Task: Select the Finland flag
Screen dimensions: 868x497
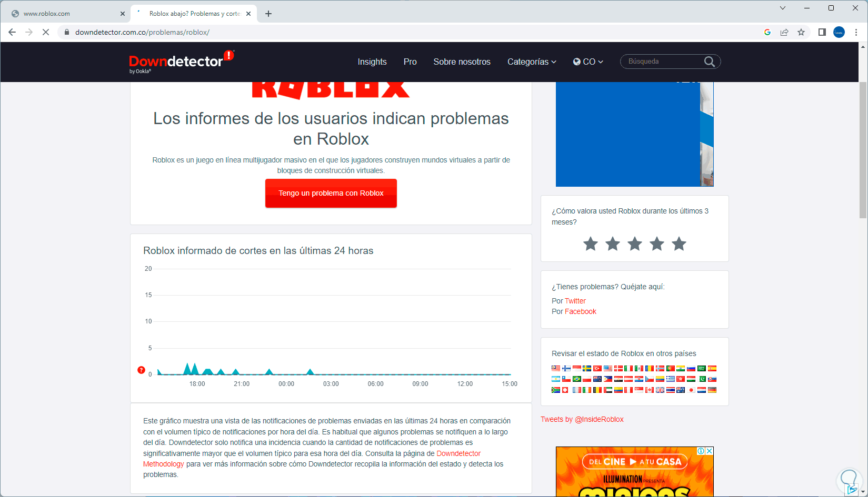Action: click(566, 368)
